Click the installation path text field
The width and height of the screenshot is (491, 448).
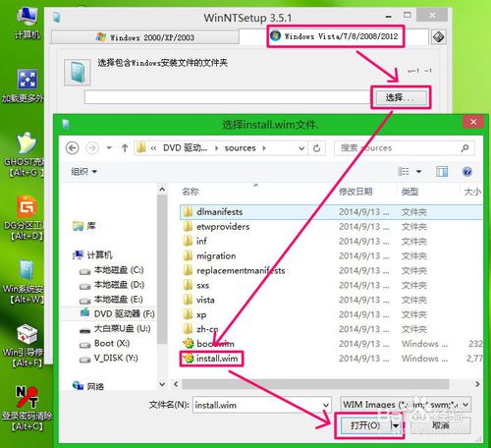tap(227, 97)
